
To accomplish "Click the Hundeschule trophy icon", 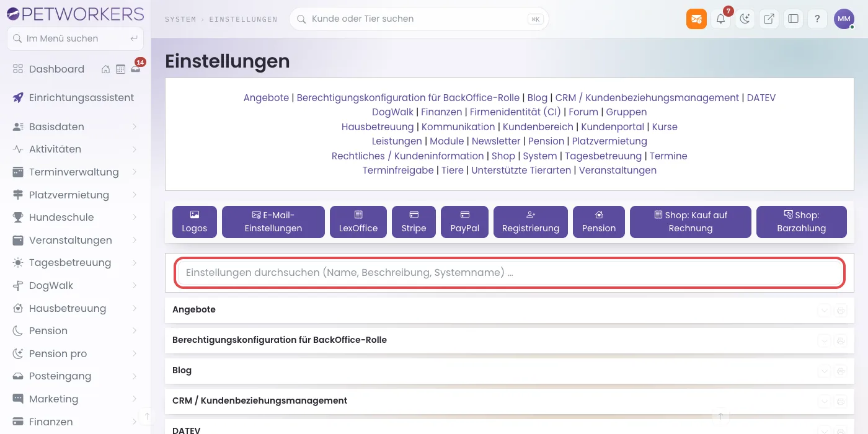I will [x=18, y=218].
